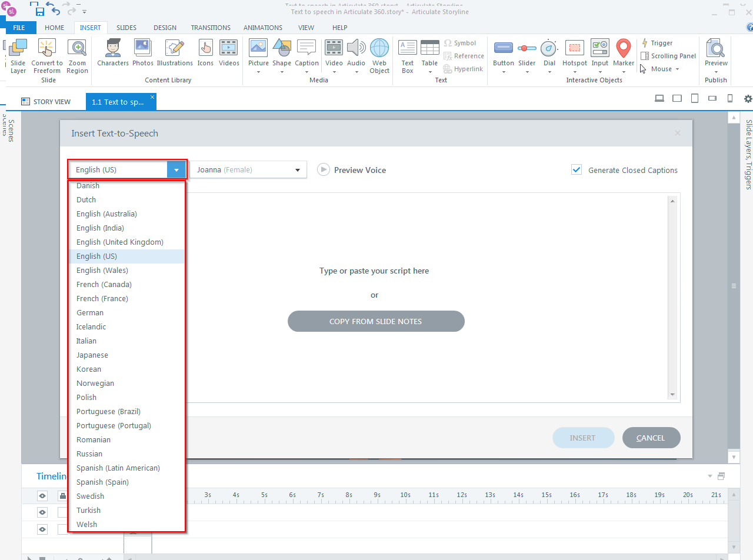Click COPY FROM SLIDE NOTES button
Image resolution: width=753 pixels, height=560 pixels.
[376, 321]
